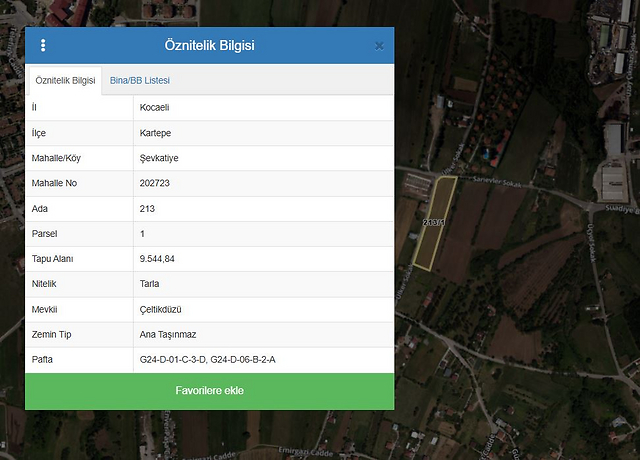This screenshot has height=460, width=640.
Task: Click the Çeltikdüzü value in Mevkii row
Action: click(161, 309)
